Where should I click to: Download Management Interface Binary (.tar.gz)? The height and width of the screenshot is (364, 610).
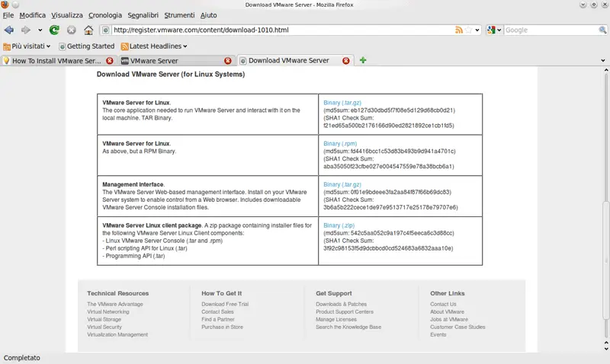click(x=342, y=184)
